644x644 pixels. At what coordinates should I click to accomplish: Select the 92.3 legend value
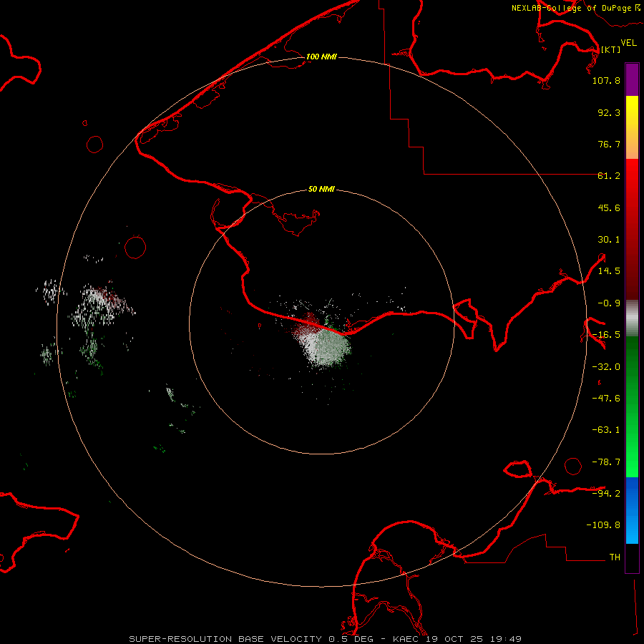tap(609, 112)
